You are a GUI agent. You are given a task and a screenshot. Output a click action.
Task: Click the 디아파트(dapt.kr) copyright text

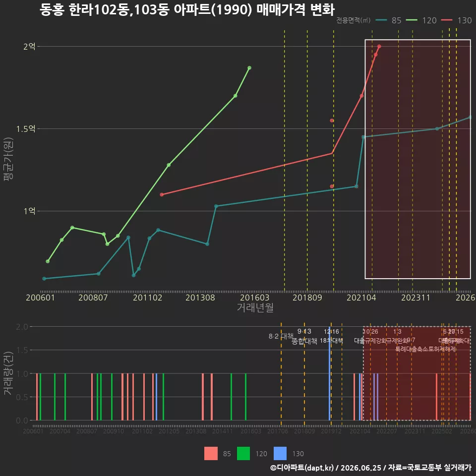(302, 468)
